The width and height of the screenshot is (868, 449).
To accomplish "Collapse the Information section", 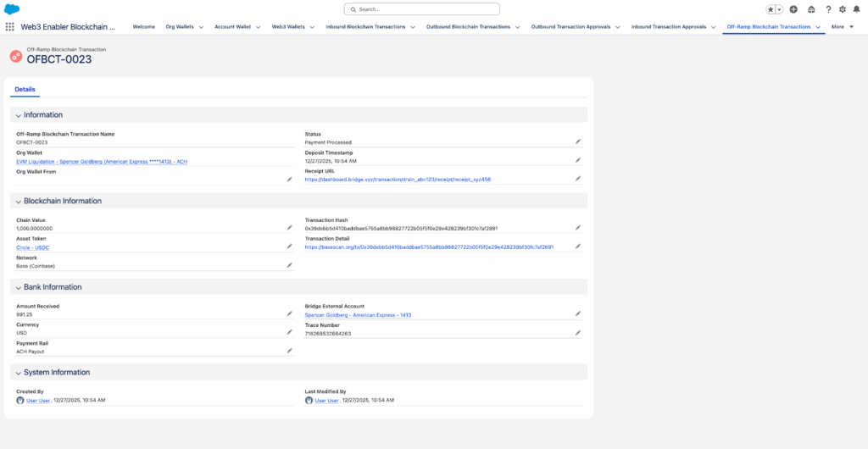I will click(19, 114).
